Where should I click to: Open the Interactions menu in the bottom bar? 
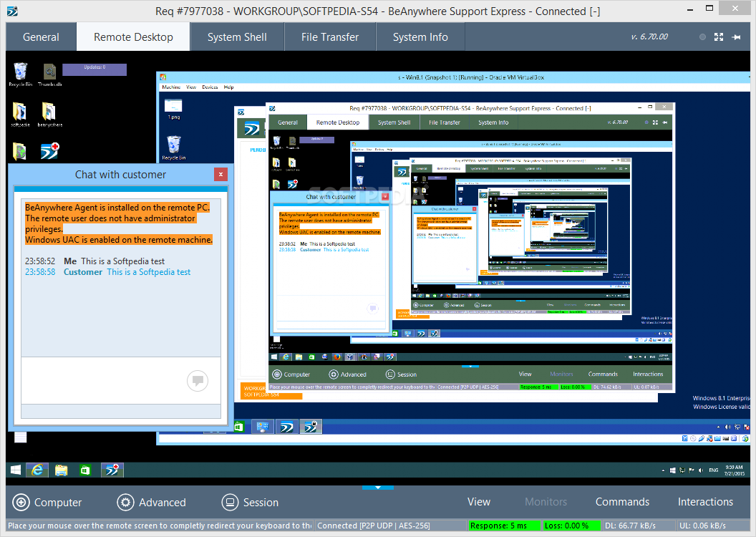coord(705,502)
